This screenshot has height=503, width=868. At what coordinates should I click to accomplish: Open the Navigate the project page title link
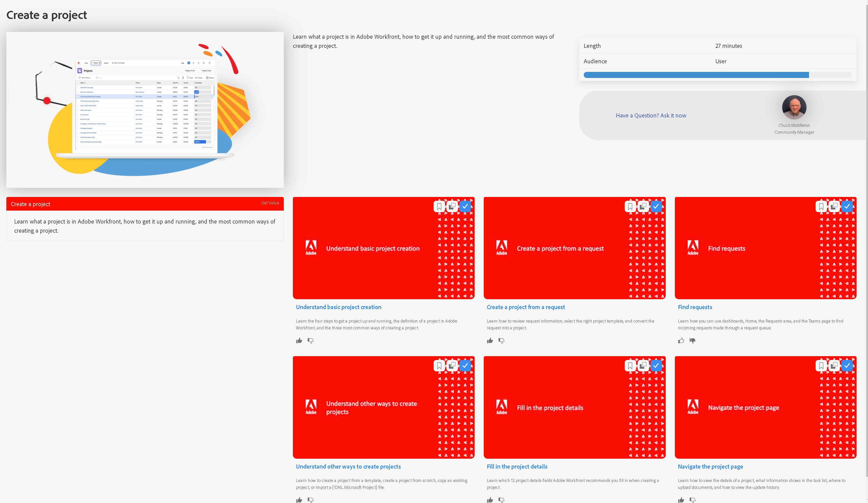(710, 467)
